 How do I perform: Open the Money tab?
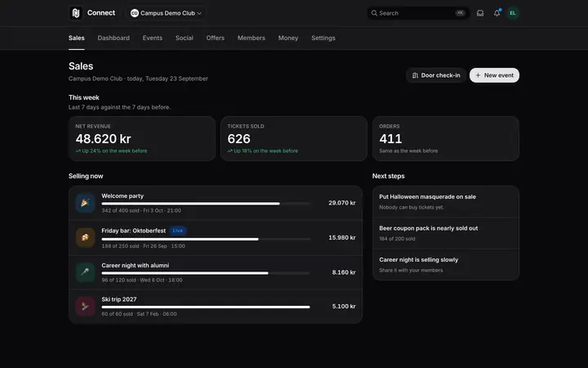click(x=288, y=38)
